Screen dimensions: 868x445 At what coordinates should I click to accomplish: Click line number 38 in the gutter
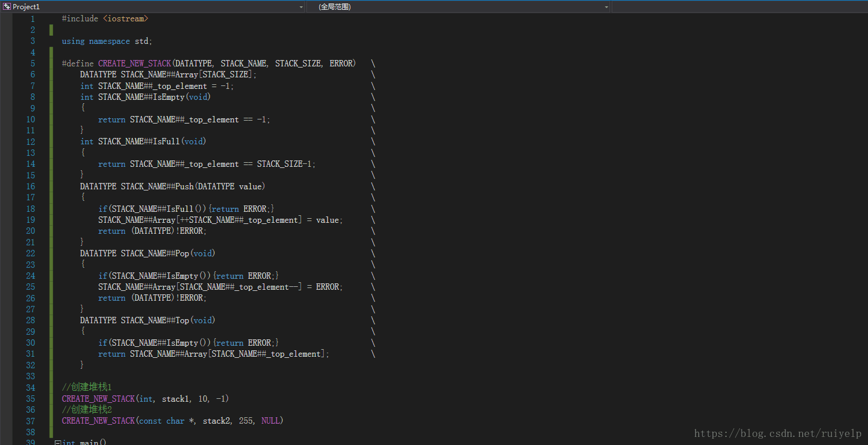pos(31,432)
